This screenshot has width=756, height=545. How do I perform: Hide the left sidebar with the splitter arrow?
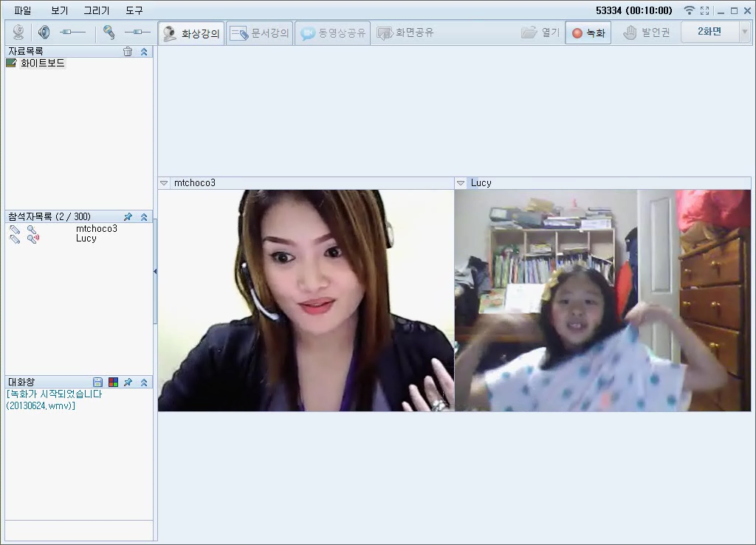point(155,272)
